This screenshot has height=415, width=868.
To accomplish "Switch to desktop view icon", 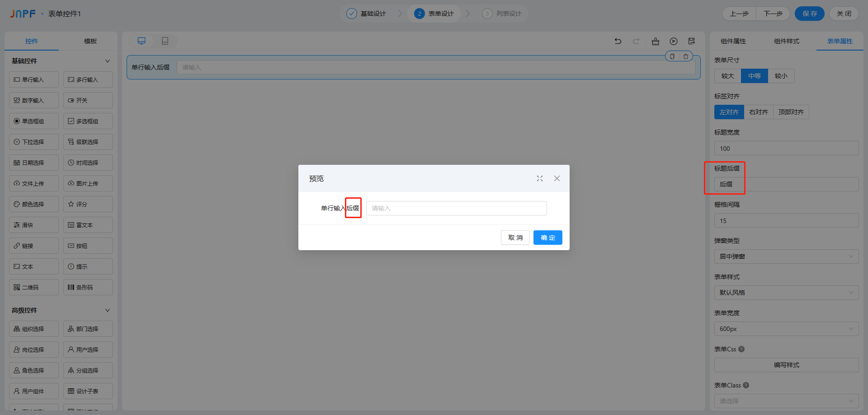I will coord(142,41).
